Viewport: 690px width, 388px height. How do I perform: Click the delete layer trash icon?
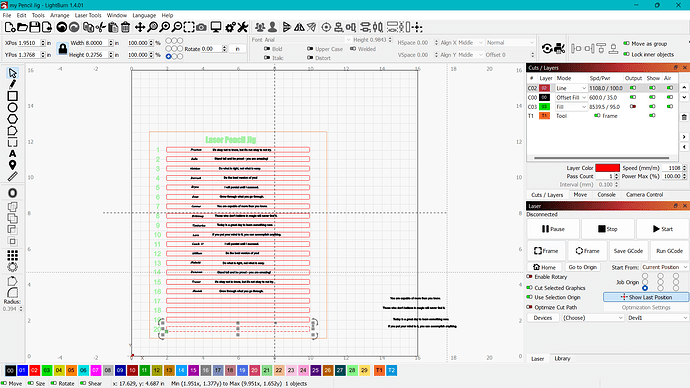pyautogui.click(x=684, y=117)
